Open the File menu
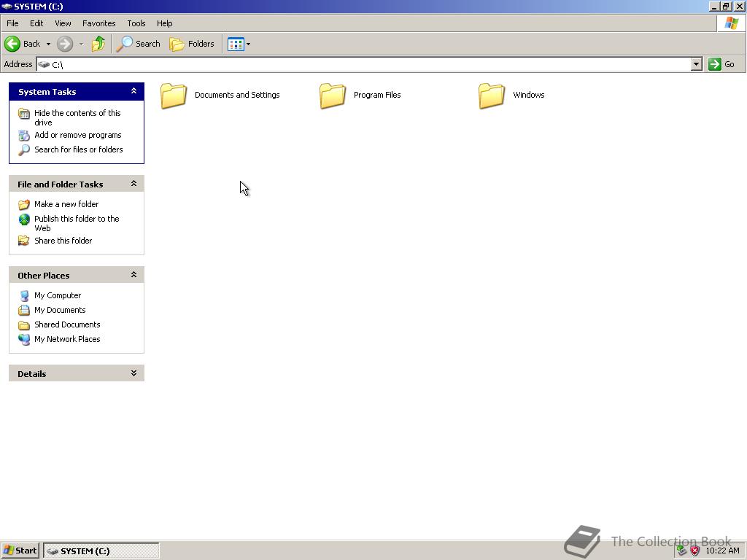This screenshot has width=747, height=560. click(12, 23)
